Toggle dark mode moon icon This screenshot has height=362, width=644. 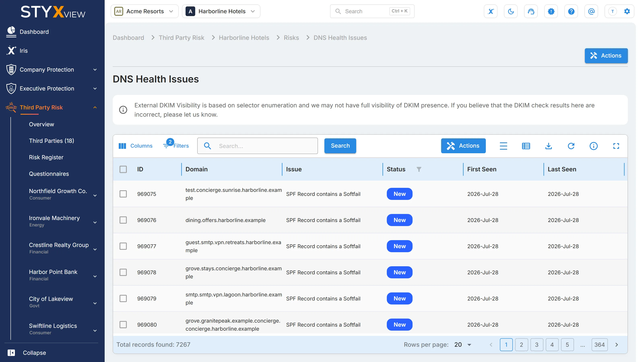pos(511,11)
